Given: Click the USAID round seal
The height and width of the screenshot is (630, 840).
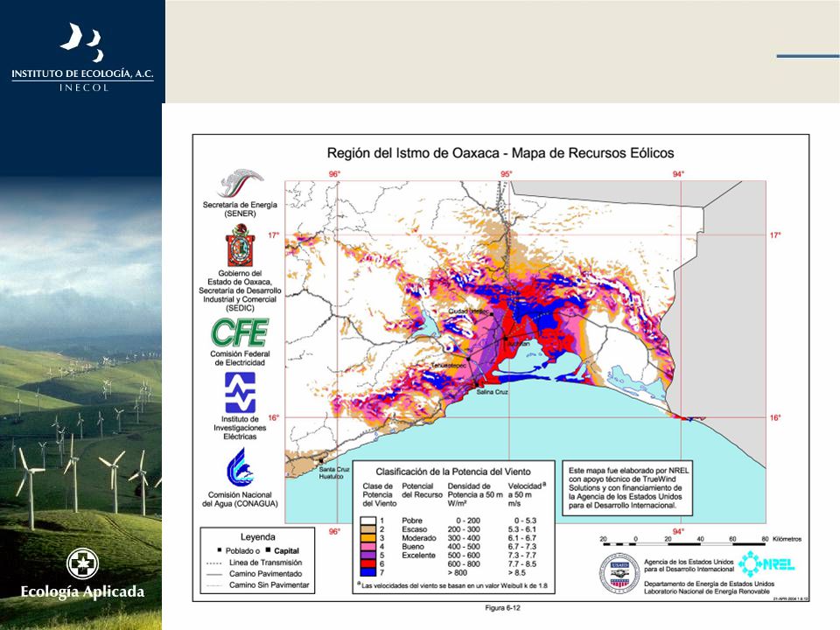Looking at the screenshot, I should 619,573.
